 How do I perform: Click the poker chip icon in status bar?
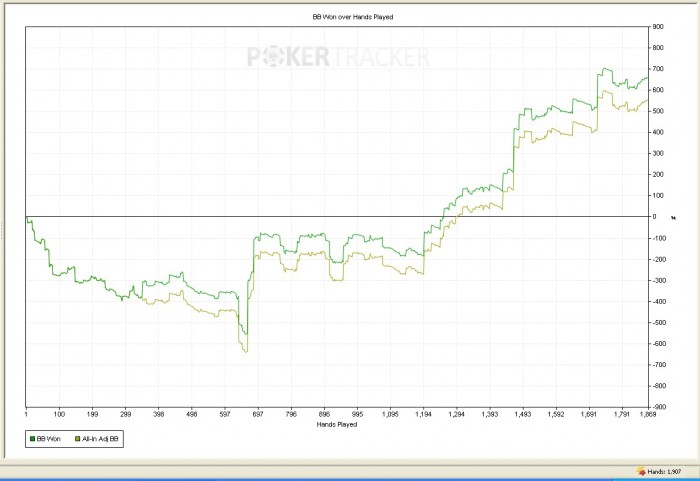(x=641, y=471)
